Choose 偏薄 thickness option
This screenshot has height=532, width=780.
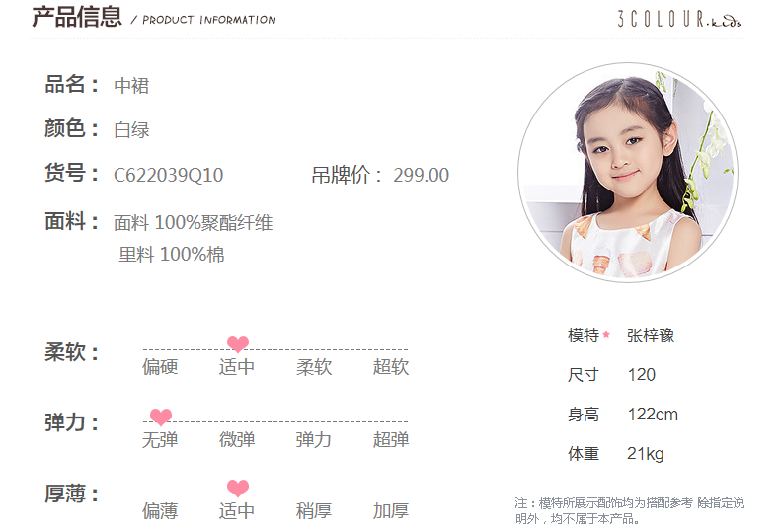pyautogui.click(x=160, y=510)
